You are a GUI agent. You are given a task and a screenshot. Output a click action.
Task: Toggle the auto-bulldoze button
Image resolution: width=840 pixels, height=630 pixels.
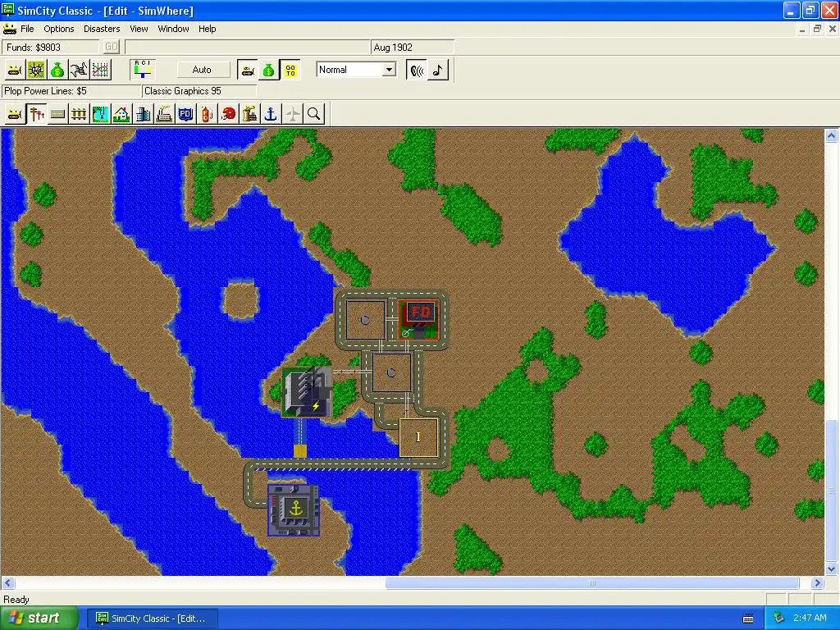pyautogui.click(x=248, y=71)
